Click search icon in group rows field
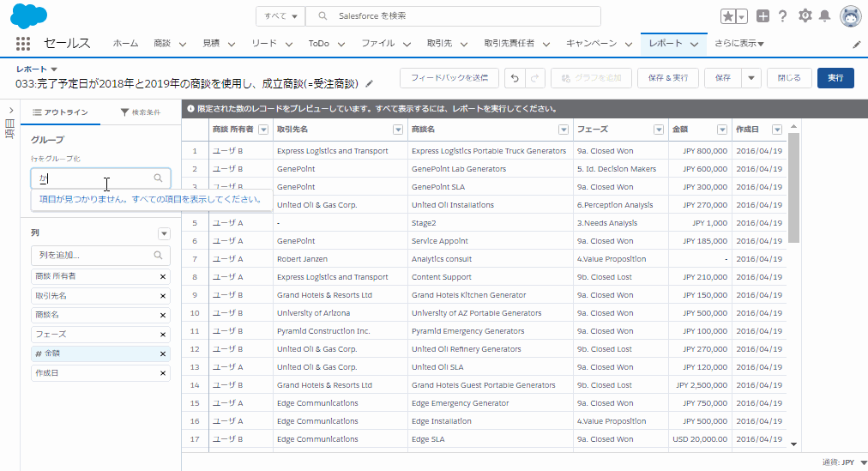The width and height of the screenshot is (868, 471). (x=159, y=178)
